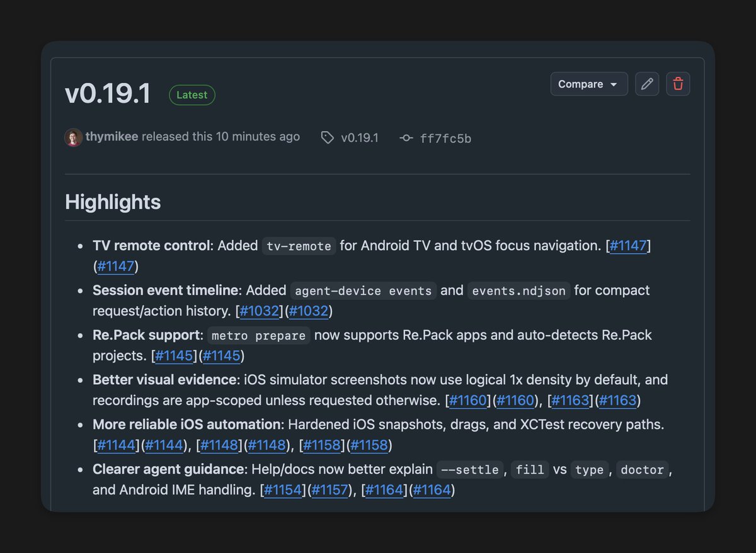This screenshot has height=553, width=756.
Task: Open parenthesized #1163 link
Action: pos(618,400)
